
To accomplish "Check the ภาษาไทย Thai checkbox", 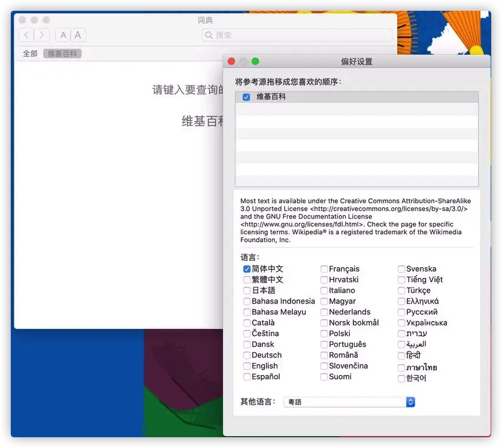I will pos(401,367).
